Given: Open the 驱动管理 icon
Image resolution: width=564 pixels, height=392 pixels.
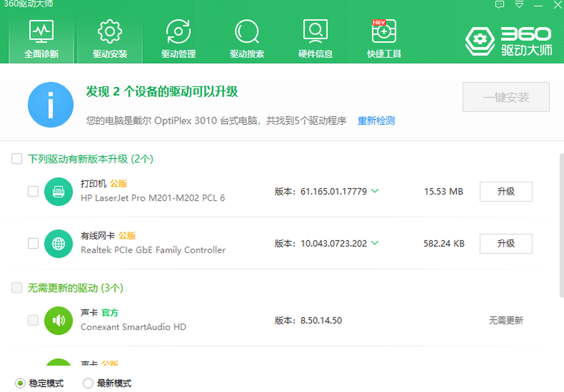Looking at the screenshot, I should tap(178, 32).
